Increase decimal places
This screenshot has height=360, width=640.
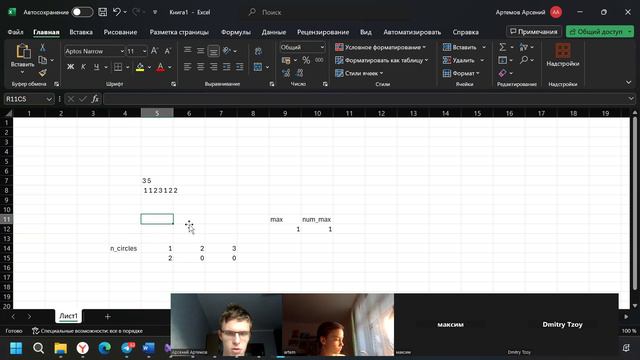click(x=286, y=73)
